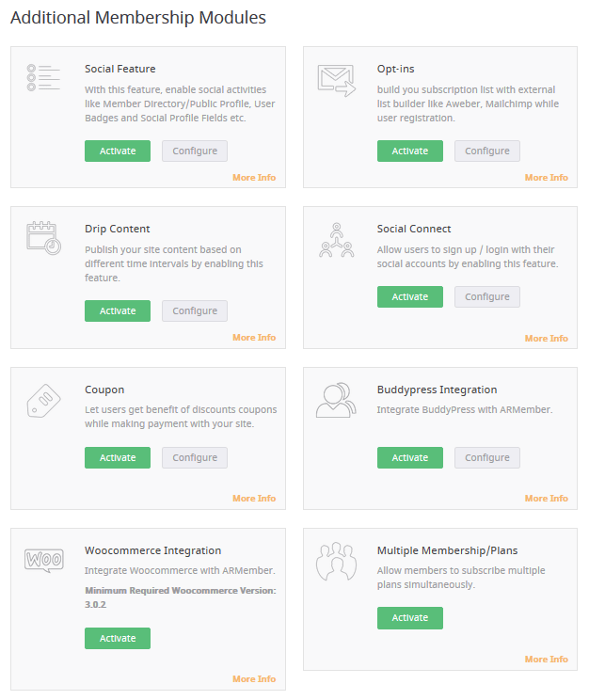
Task: Click the Buddypress Integration users icon
Action: pyautogui.click(x=336, y=400)
